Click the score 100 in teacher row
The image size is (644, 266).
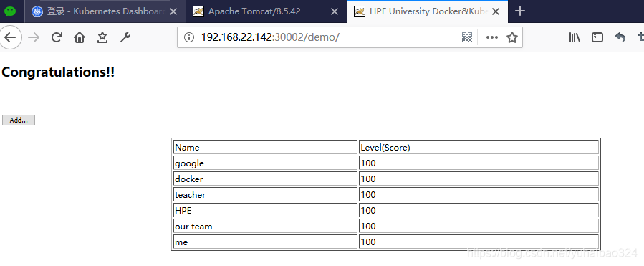pos(479,194)
